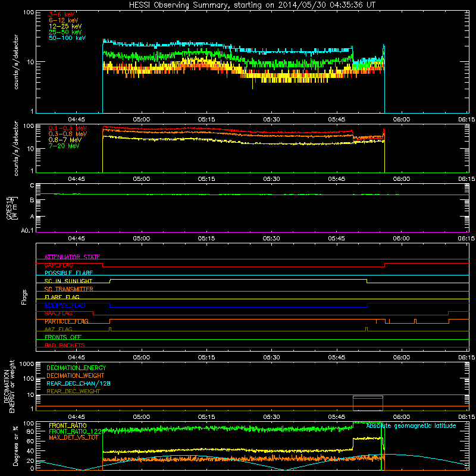
Task: Click the 'C' tick label on GOES axis
Action: 32,186
